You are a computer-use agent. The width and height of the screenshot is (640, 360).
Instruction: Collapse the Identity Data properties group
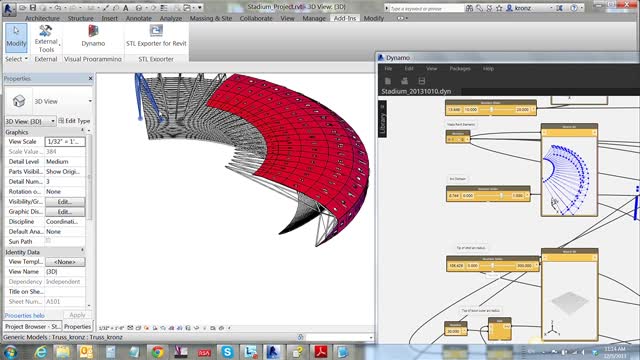pyautogui.click(x=82, y=250)
